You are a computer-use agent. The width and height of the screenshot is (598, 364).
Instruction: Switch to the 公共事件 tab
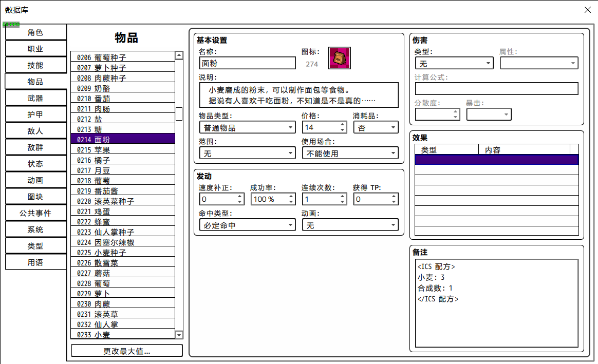pyautogui.click(x=36, y=213)
